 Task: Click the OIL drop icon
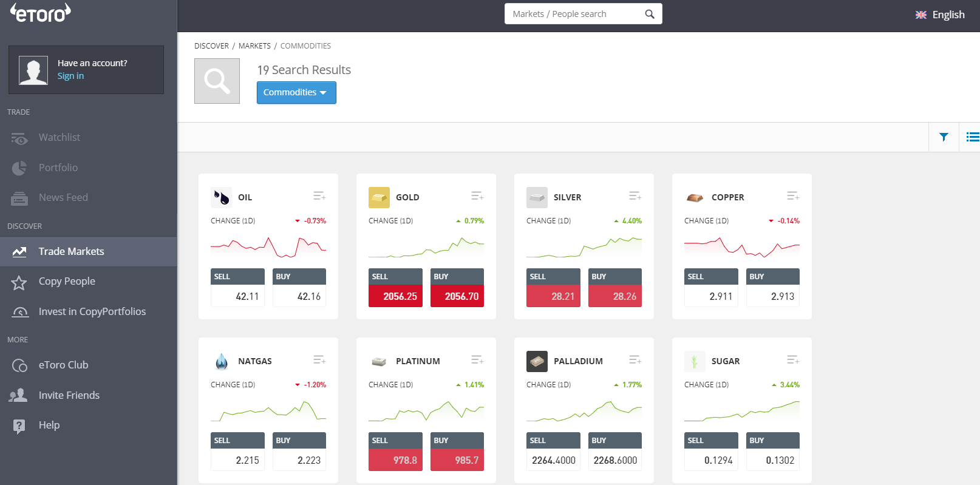tap(221, 197)
